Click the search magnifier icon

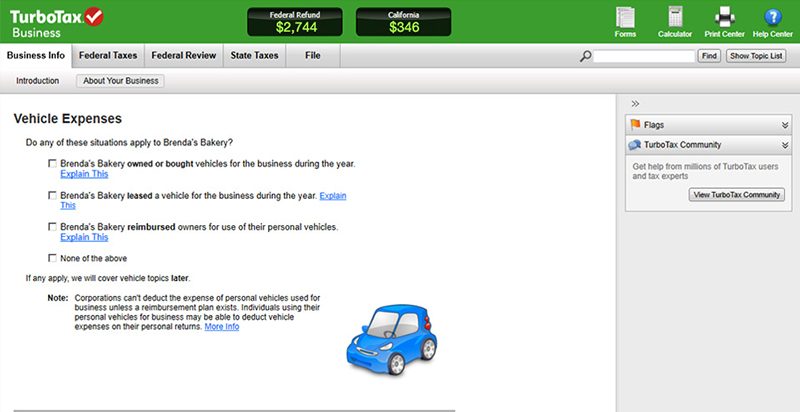586,57
